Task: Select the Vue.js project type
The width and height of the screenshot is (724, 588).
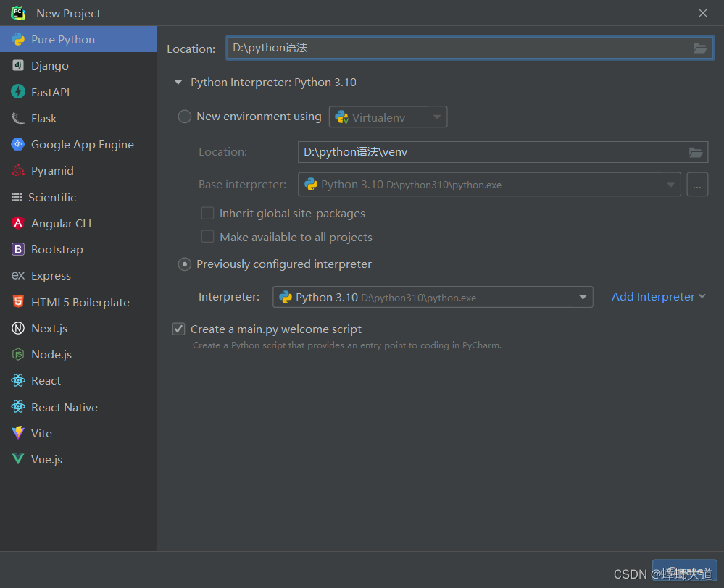Action: click(x=78, y=459)
